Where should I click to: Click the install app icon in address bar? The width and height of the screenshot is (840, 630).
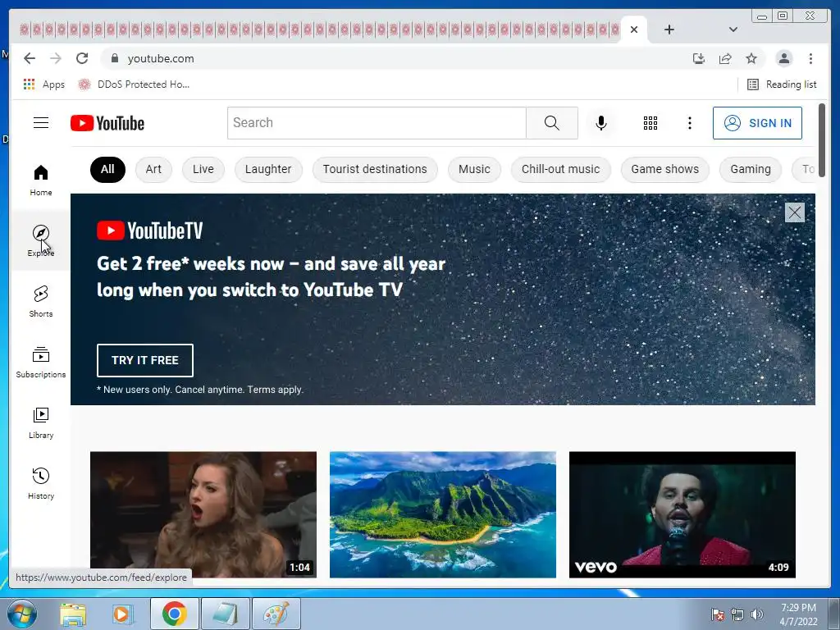tap(699, 58)
